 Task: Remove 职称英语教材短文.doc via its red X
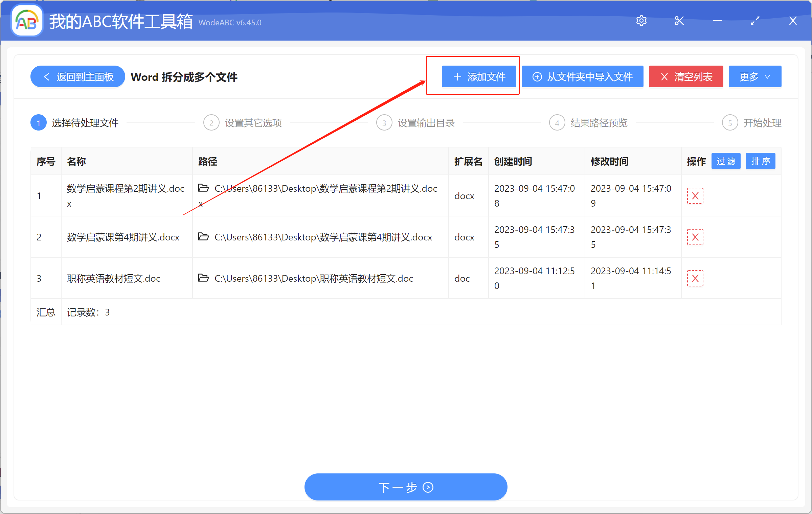[x=695, y=278]
